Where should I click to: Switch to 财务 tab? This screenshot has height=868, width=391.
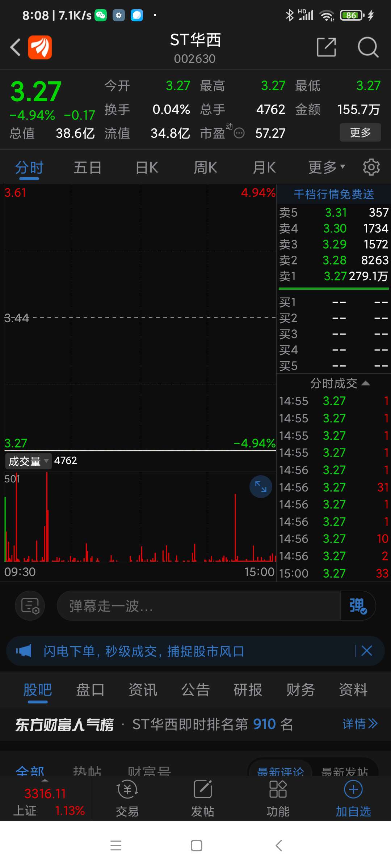click(x=300, y=690)
